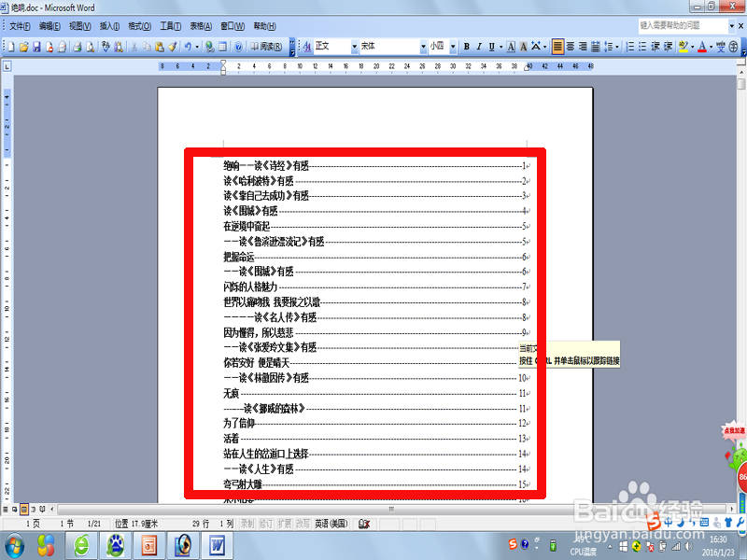
Task: Click the phonetic guide icon
Action: click(721, 47)
